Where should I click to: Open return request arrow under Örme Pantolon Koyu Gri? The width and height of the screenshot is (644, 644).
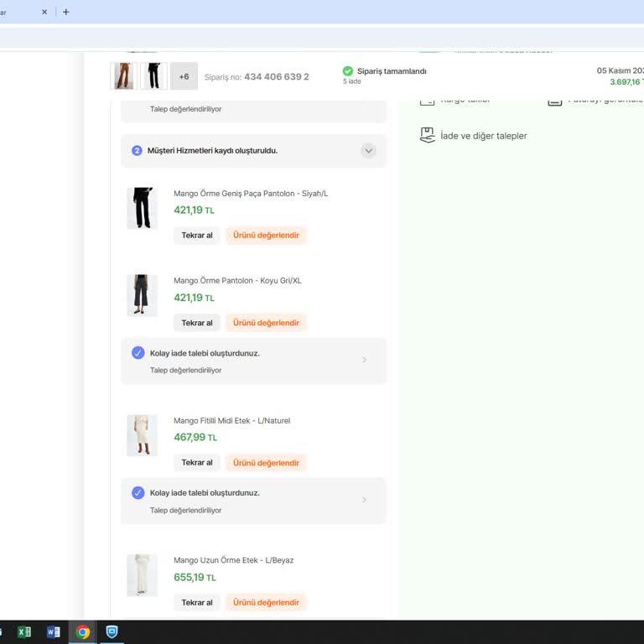point(364,360)
